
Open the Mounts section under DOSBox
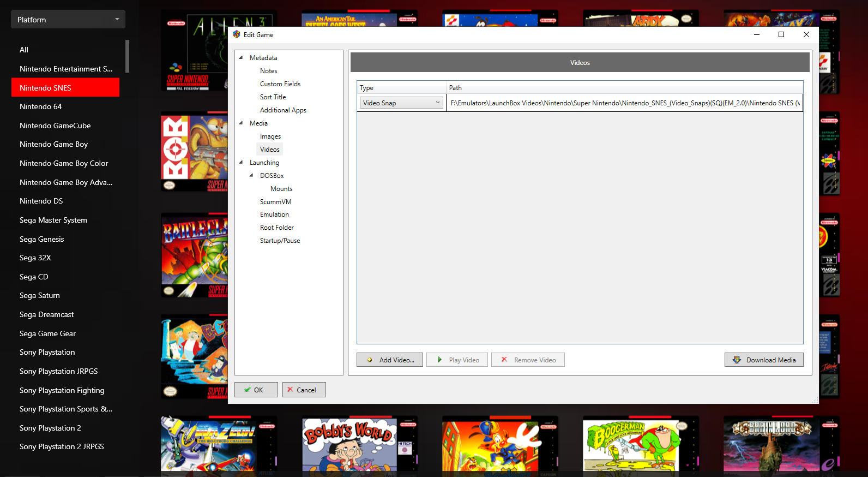pyautogui.click(x=281, y=189)
